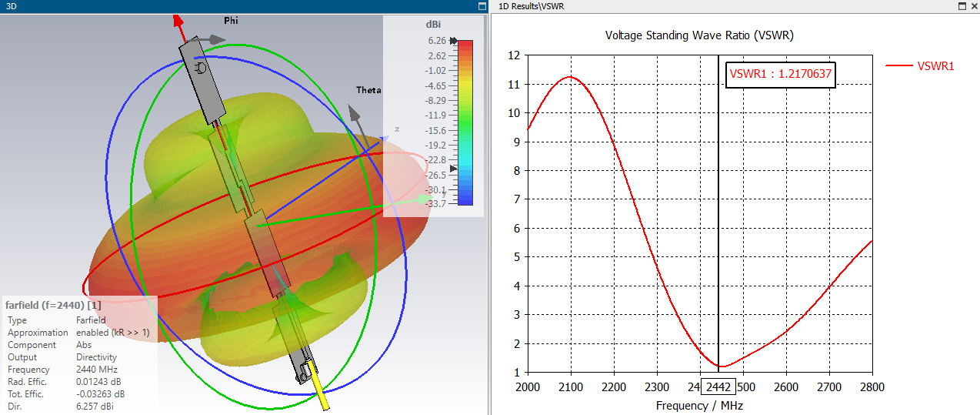Click the -33.7 color scale minimum value

[x=437, y=204]
